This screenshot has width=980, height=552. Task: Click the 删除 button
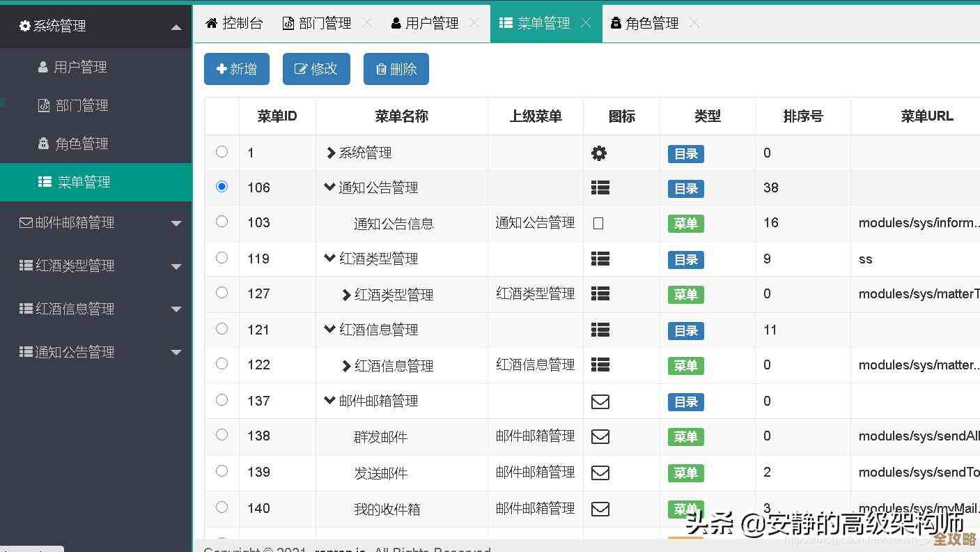[396, 68]
